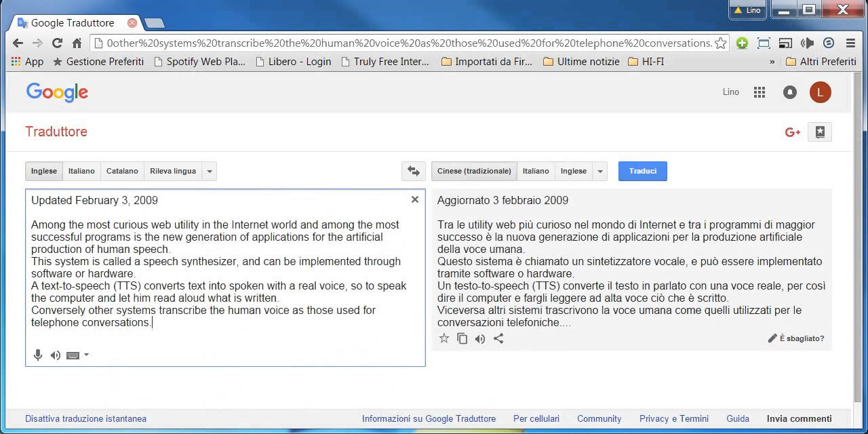Screen dimensions: 868x434
Task: Click browser forward arrow
Action: pos(37,43)
